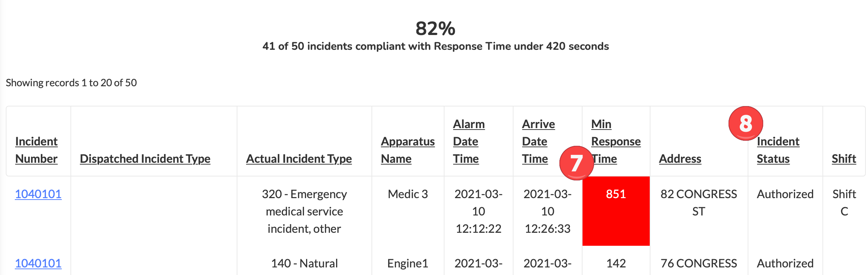Image resolution: width=868 pixels, height=275 pixels.
Task: Sort by Alarm Date Time header
Action: click(x=469, y=141)
